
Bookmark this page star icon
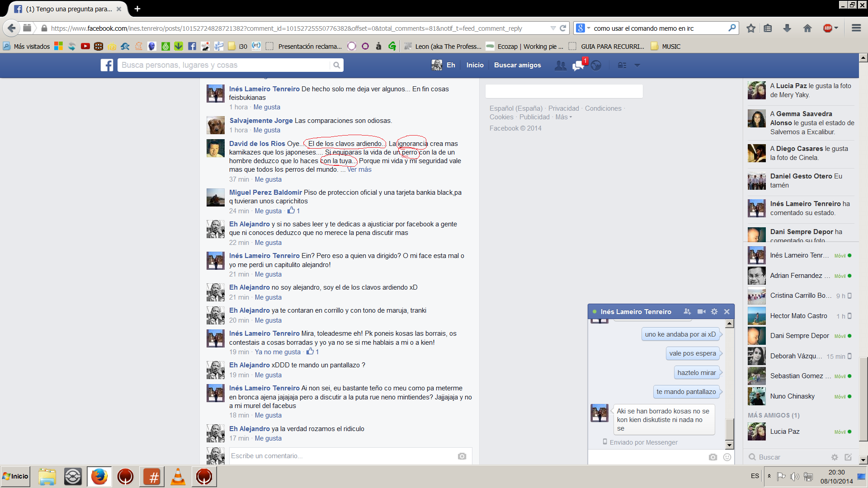tap(751, 28)
